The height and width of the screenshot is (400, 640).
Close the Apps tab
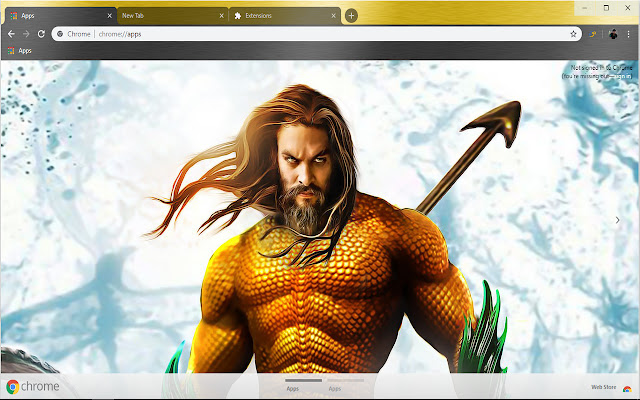pos(109,16)
